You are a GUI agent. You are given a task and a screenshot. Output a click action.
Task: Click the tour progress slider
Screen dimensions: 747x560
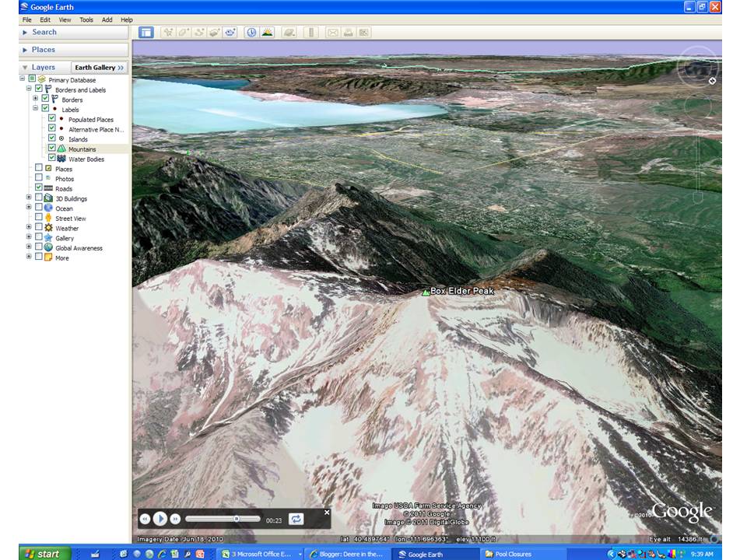[223, 519]
